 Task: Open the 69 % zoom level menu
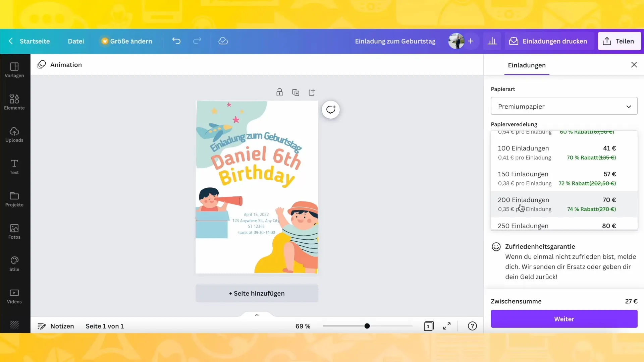pos(303,326)
